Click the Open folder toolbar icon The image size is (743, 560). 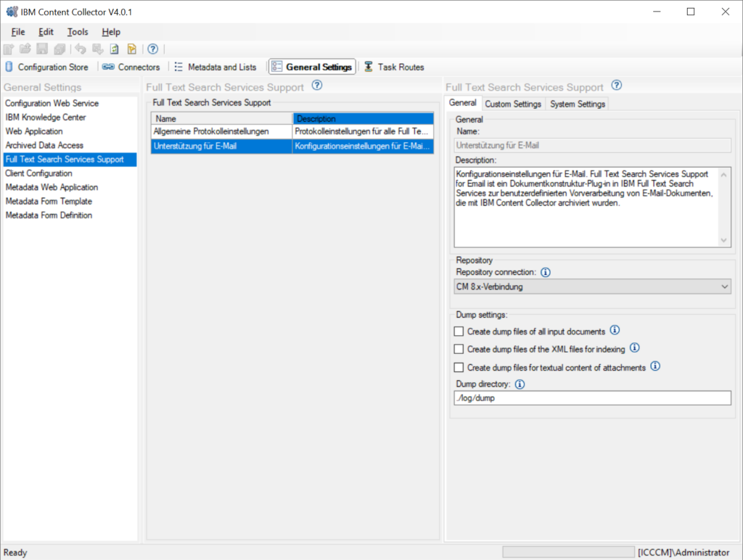[x=25, y=49]
